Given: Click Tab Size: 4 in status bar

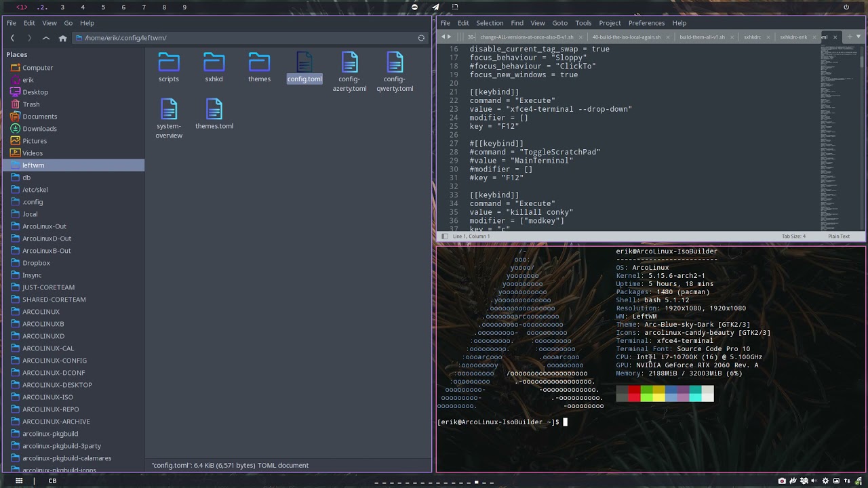Looking at the screenshot, I should (793, 236).
